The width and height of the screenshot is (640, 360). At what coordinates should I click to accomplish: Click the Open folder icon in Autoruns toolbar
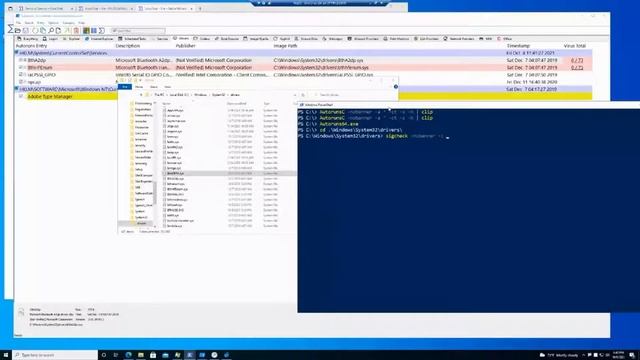point(18,30)
